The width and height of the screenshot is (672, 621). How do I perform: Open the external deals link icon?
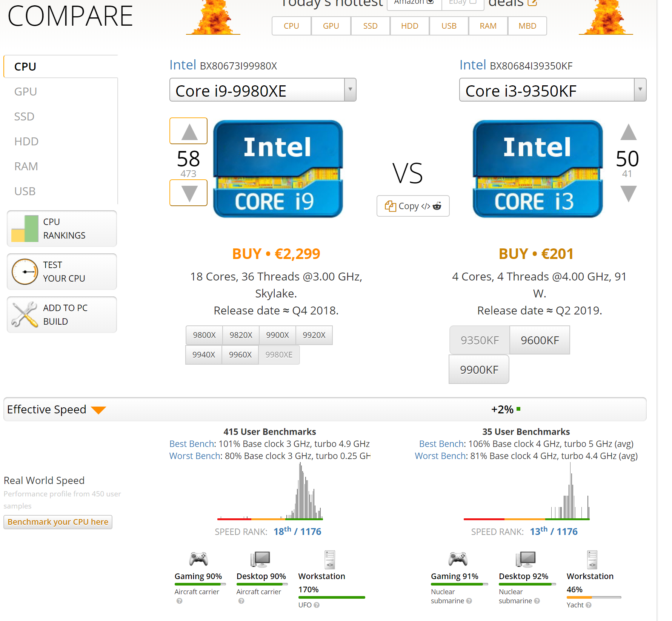click(x=532, y=2)
